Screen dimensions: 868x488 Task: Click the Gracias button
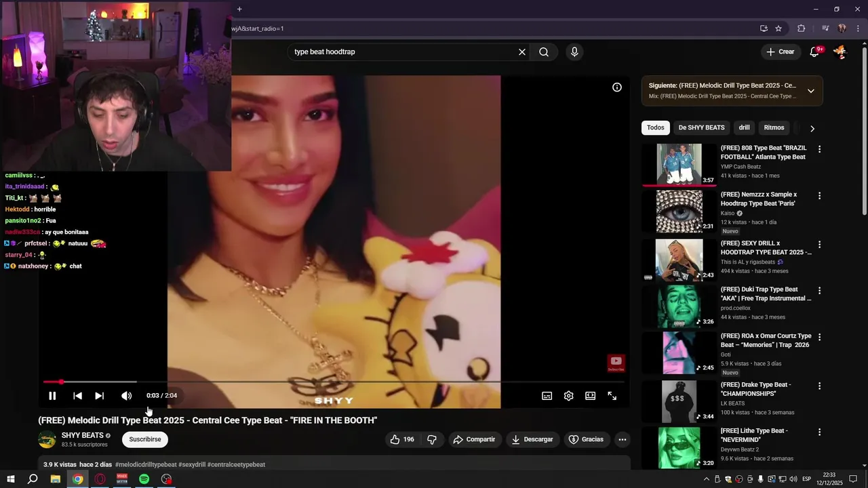[x=586, y=440]
